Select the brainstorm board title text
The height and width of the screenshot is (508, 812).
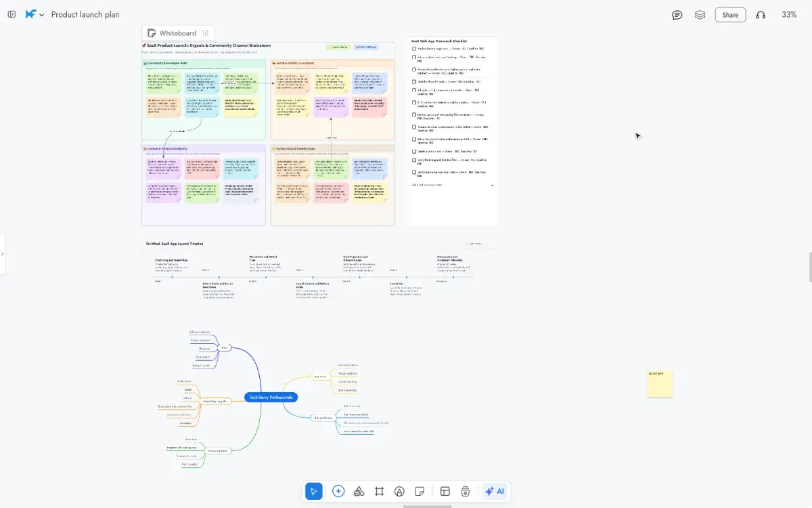(206, 45)
